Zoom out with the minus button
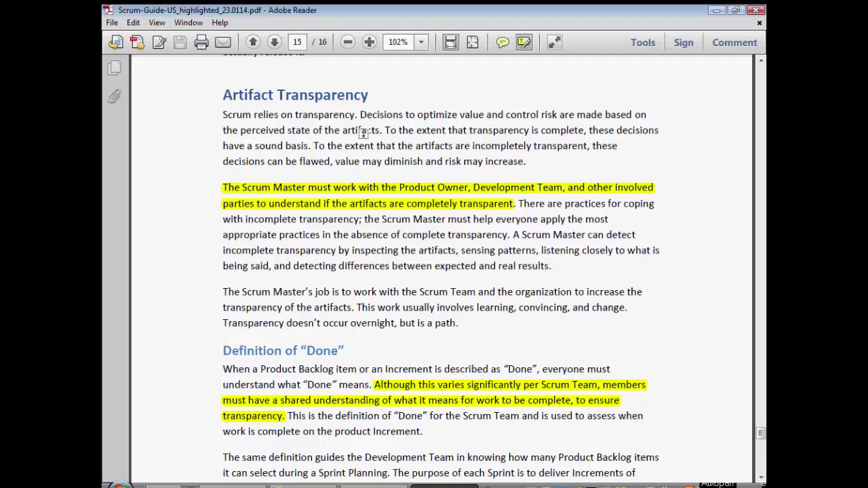Image resolution: width=868 pixels, height=488 pixels. (x=348, y=42)
